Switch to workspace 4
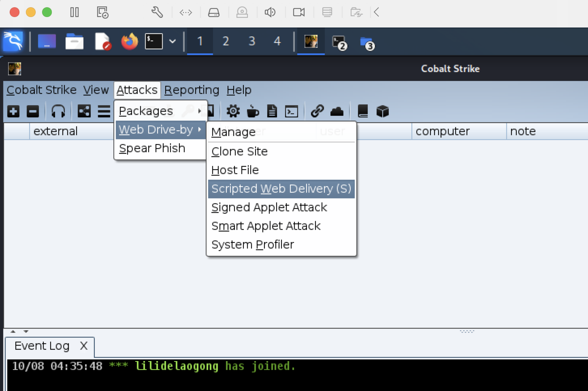 [x=277, y=41]
